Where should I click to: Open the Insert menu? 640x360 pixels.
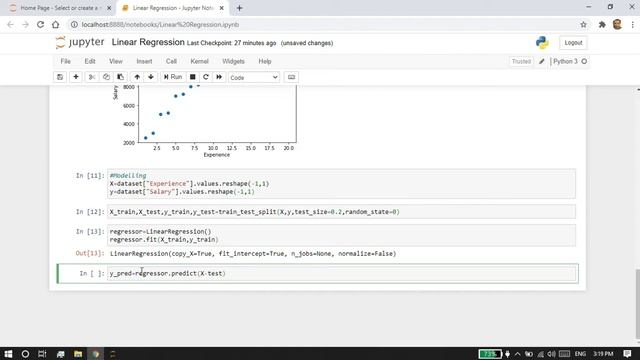(144, 61)
